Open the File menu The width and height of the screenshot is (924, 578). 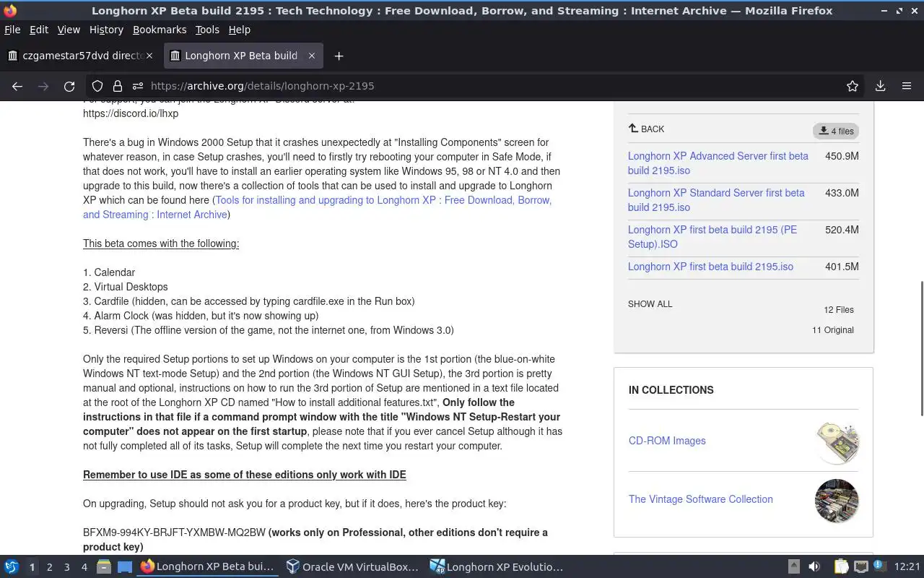click(12, 30)
